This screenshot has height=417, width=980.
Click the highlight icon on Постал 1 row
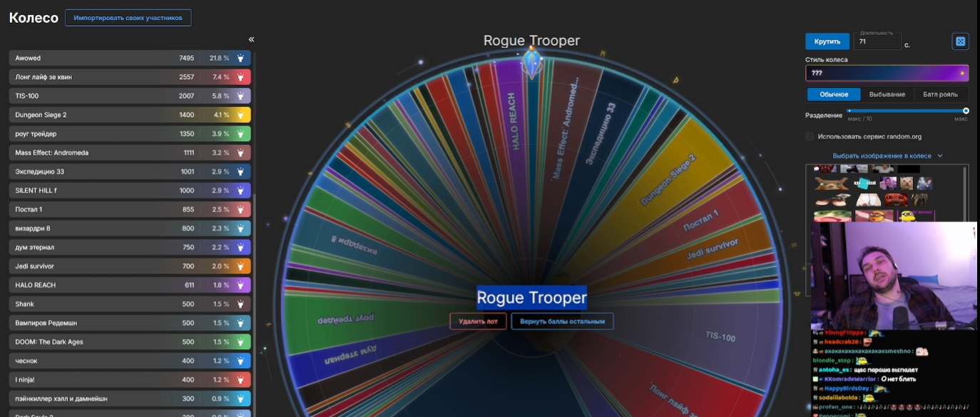tap(241, 209)
